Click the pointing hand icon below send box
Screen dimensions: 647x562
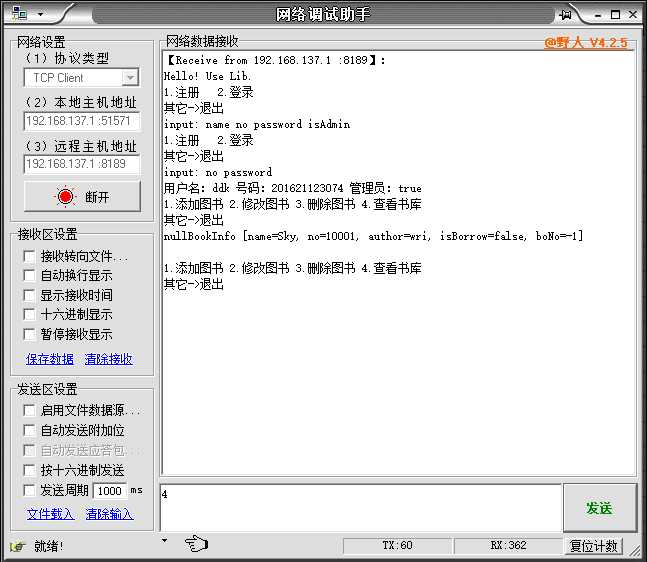[196, 544]
